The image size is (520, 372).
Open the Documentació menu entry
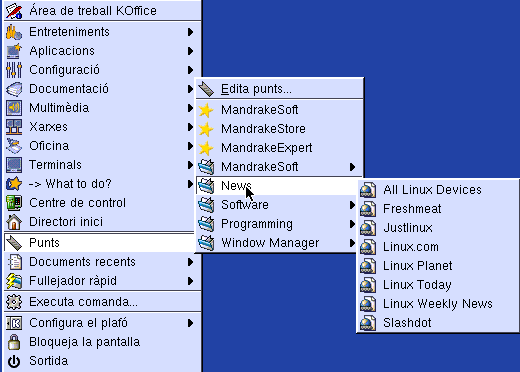pyautogui.click(x=100, y=89)
